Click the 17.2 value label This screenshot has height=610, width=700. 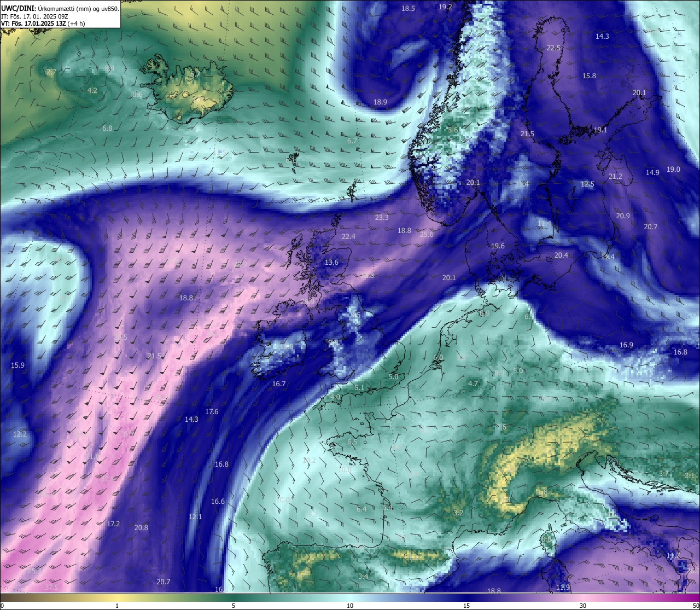(x=113, y=524)
